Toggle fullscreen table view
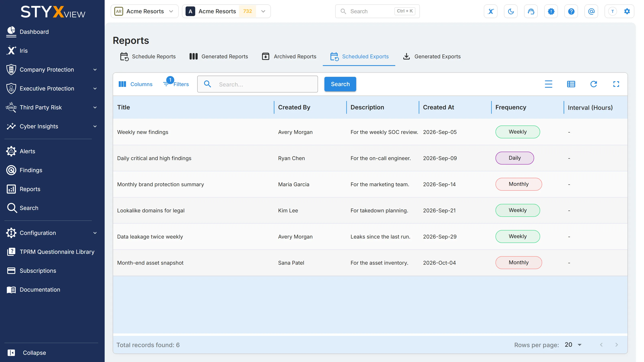This screenshot has width=644, height=362. point(616,84)
